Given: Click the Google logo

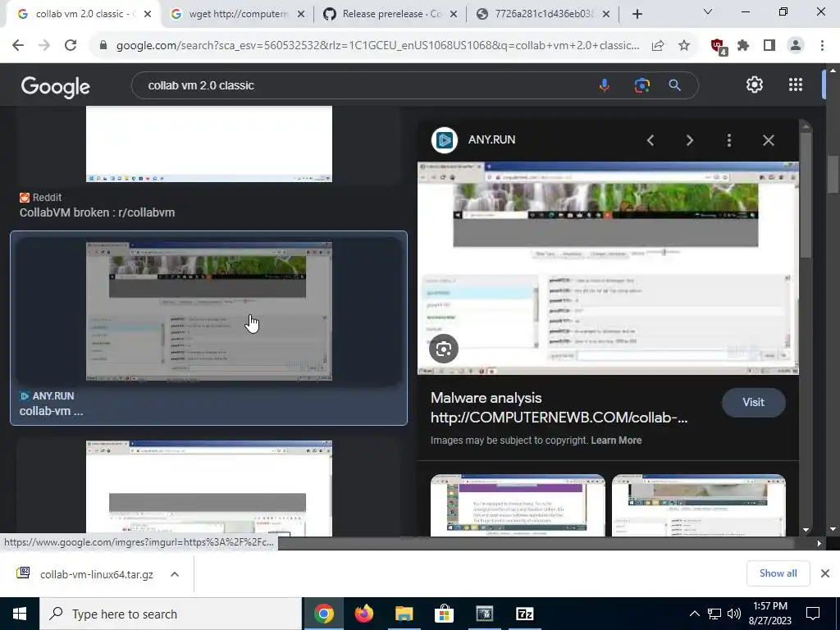Looking at the screenshot, I should 55,86.
